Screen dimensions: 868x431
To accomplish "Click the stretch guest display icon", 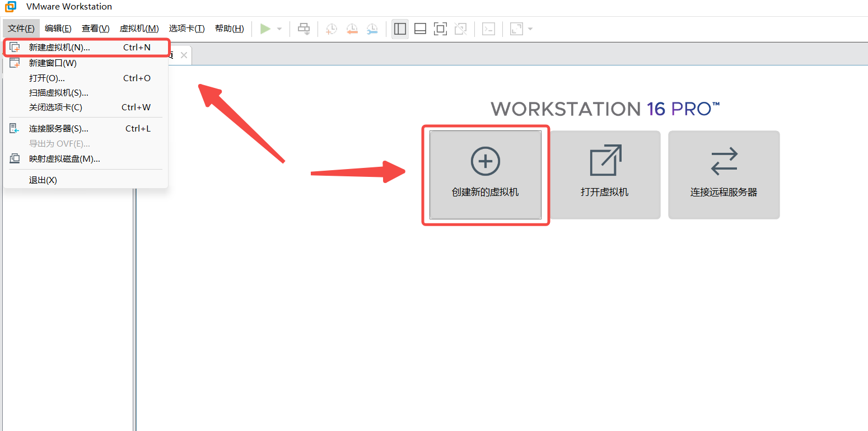I will click(x=516, y=29).
